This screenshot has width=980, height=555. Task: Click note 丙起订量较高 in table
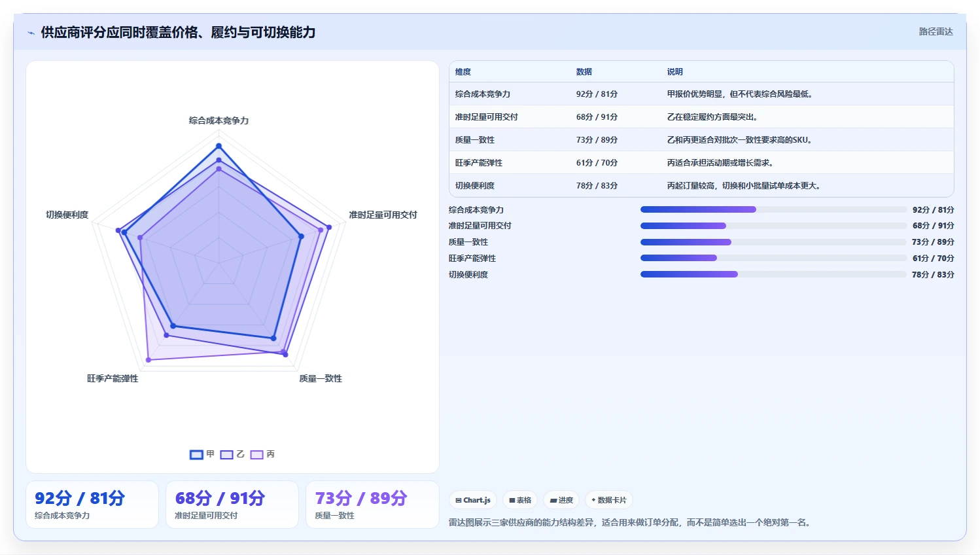tap(744, 186)
